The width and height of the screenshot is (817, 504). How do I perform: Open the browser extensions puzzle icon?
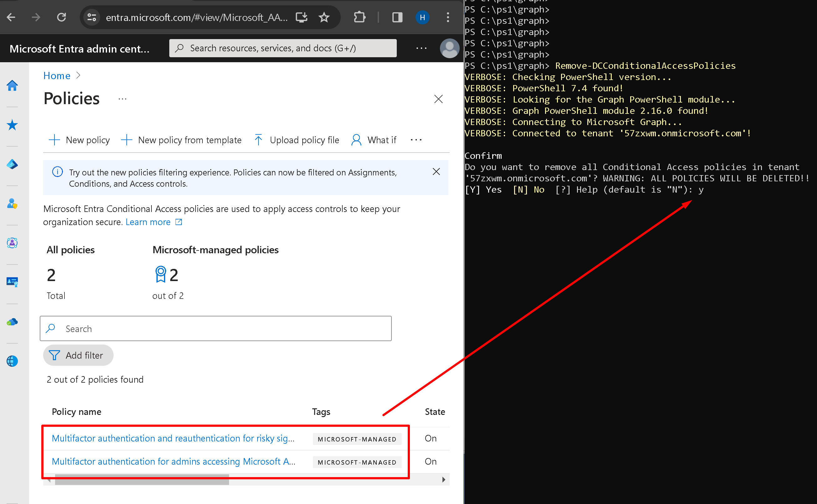pos(359,17)
